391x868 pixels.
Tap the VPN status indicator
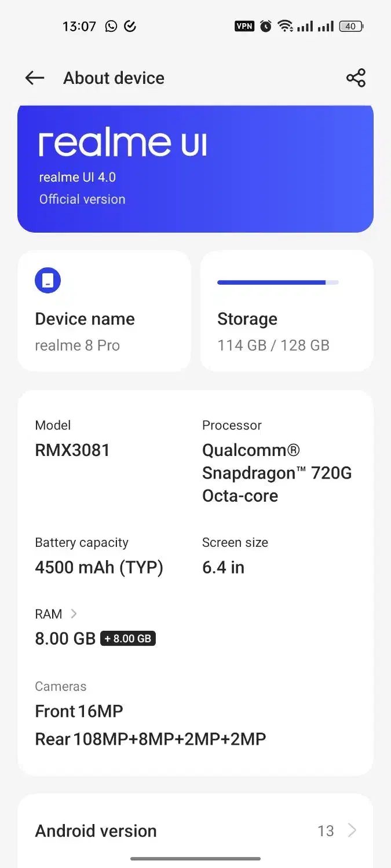point(244,26)
